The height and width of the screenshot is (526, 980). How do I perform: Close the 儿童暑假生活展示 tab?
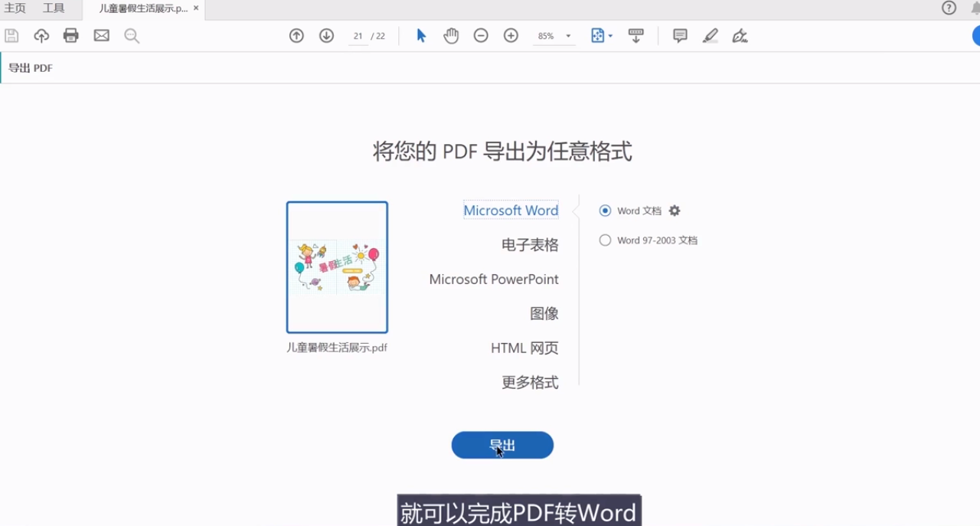coord(196,8)
